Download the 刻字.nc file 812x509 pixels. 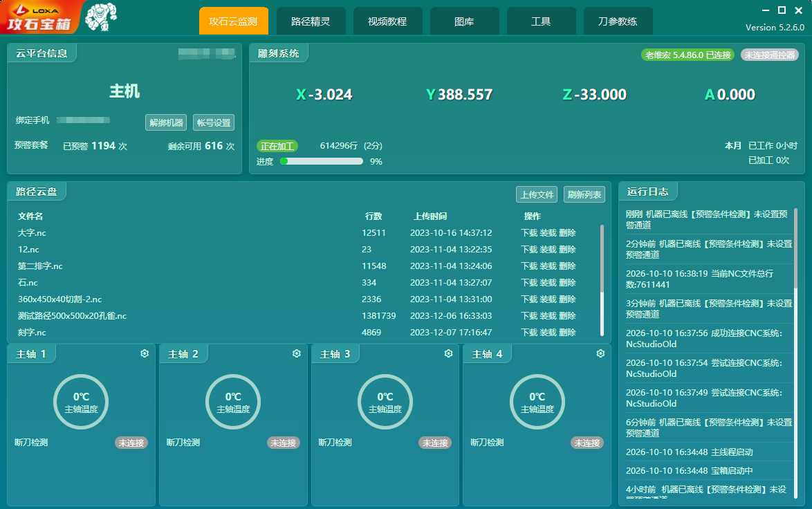point(529,333)
